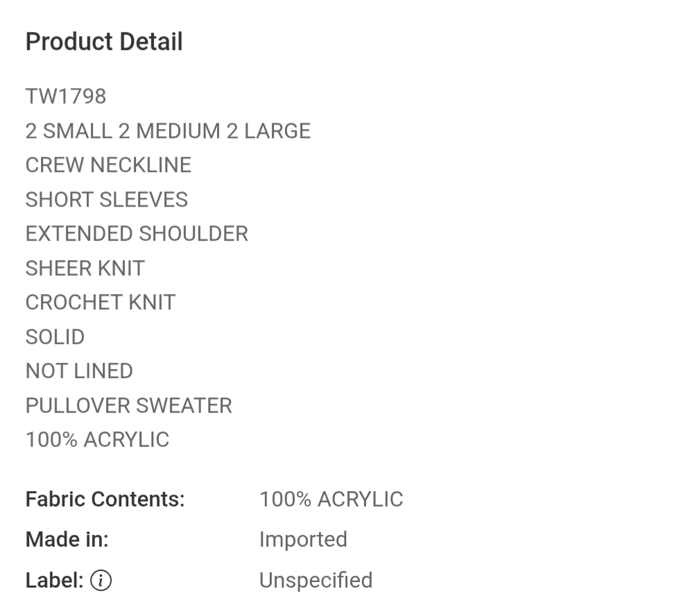Click the Imported value

pos(303,539)
